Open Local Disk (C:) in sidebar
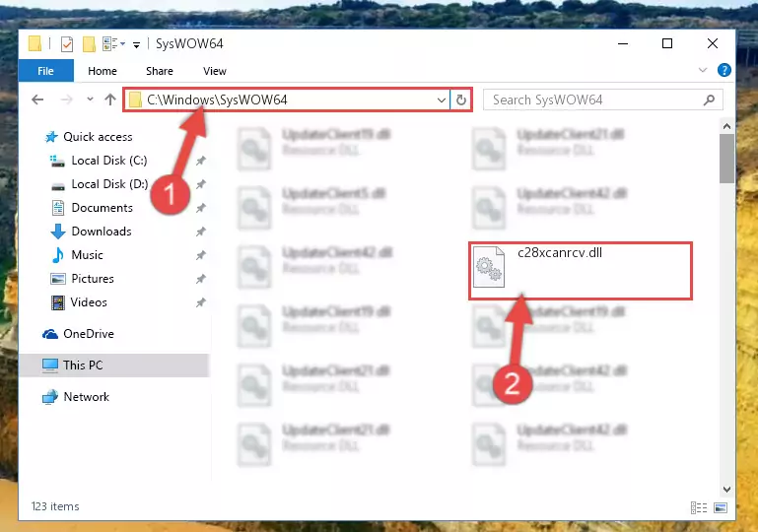Image resolution: width=758 pixels, height=532 pixels. coord(109,161)
